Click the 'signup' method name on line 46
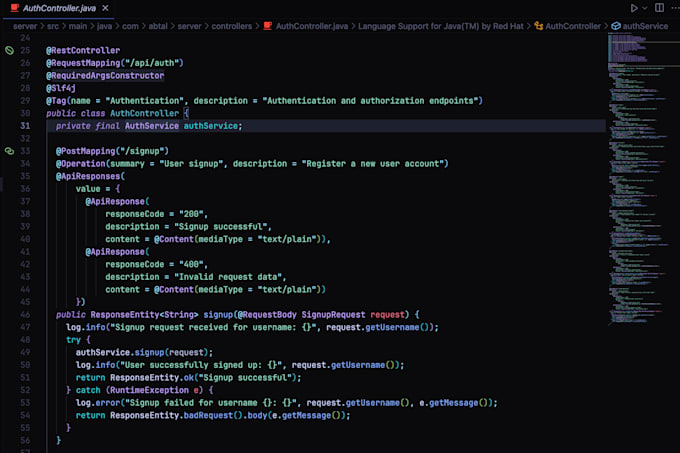680x453 pixels. [x=218, y=315]
